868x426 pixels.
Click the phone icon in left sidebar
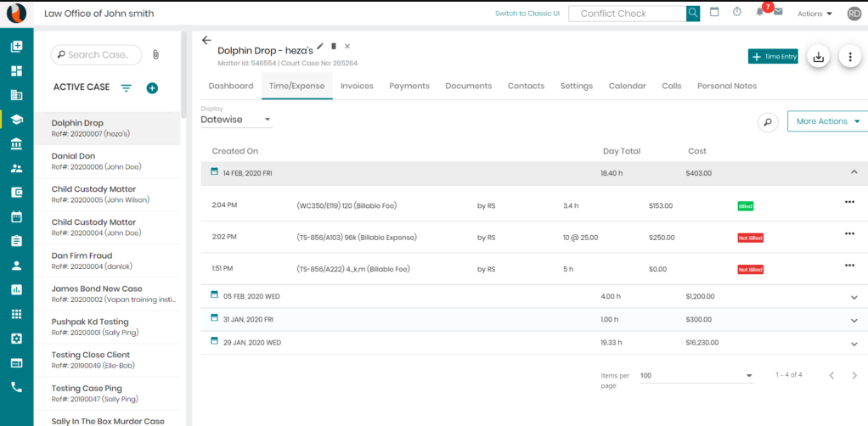pyautogui.click(x=17, y=387)
